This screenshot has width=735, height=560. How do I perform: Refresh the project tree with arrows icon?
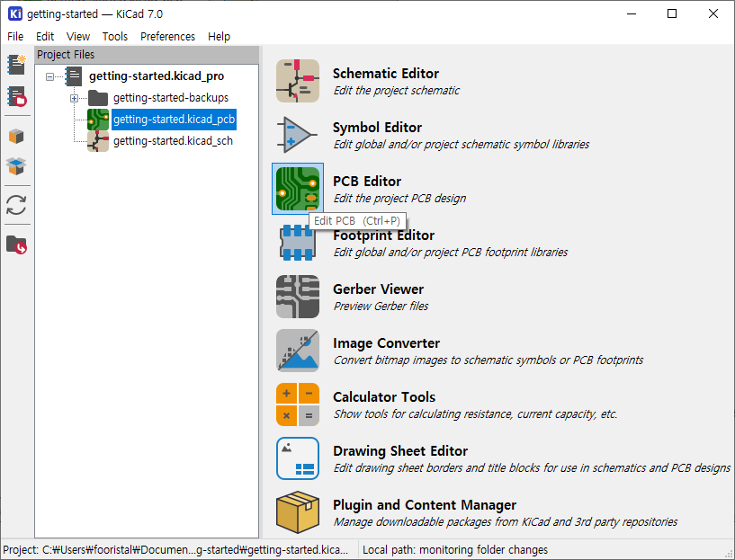coord(16,205)
